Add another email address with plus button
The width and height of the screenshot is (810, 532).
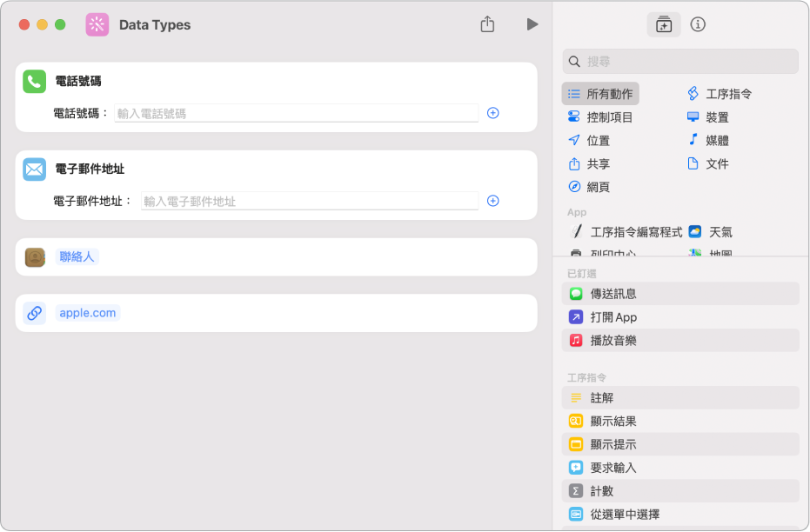pos(492,201)
